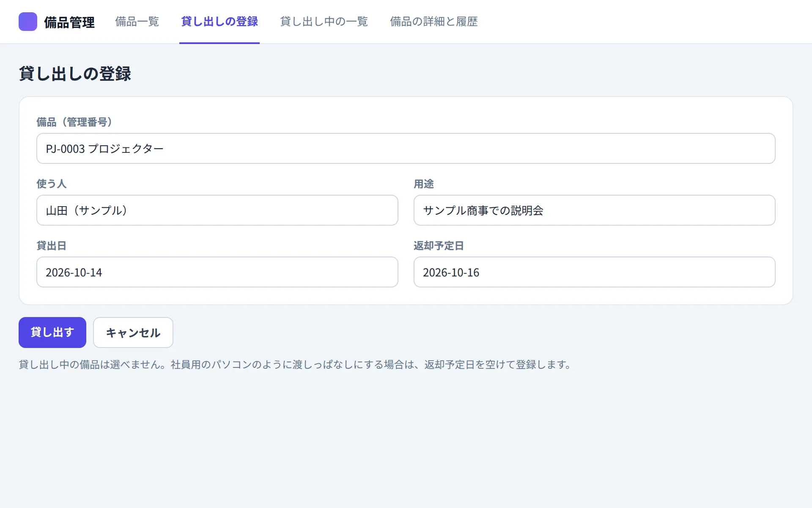Click the 用途 input field
This screenshot has height=508, width=812.
595,210
